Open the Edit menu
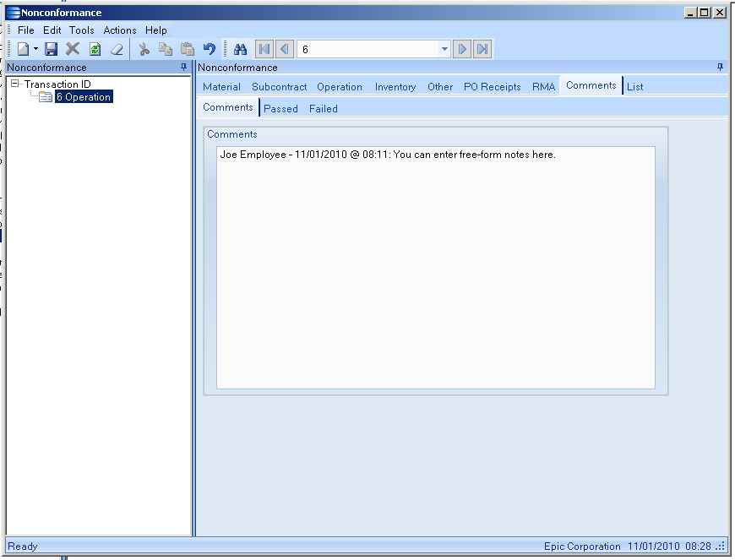This screenshot has height=560, width=735. click(x=52, y=30)
